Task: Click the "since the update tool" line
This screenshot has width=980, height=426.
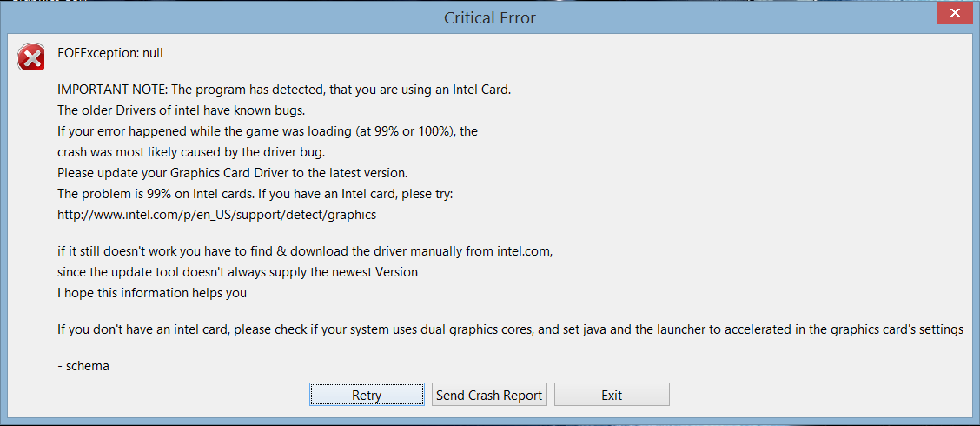Action: tap(237, 272)
